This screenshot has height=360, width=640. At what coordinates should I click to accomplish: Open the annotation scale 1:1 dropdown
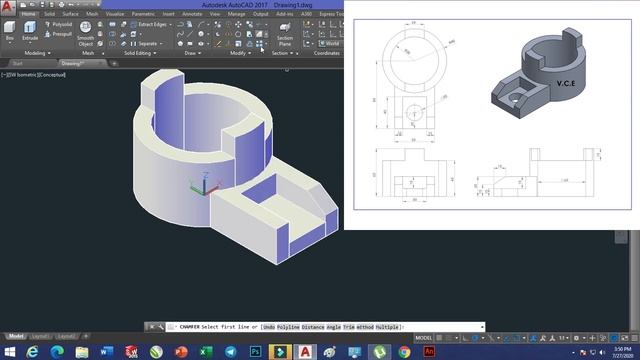coord(564,338)
